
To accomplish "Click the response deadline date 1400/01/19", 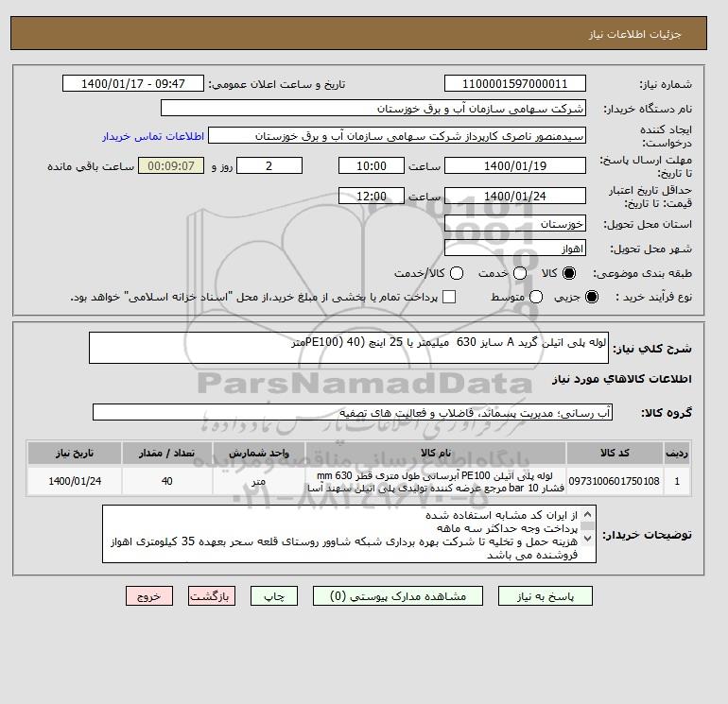I will click(515, 165).
